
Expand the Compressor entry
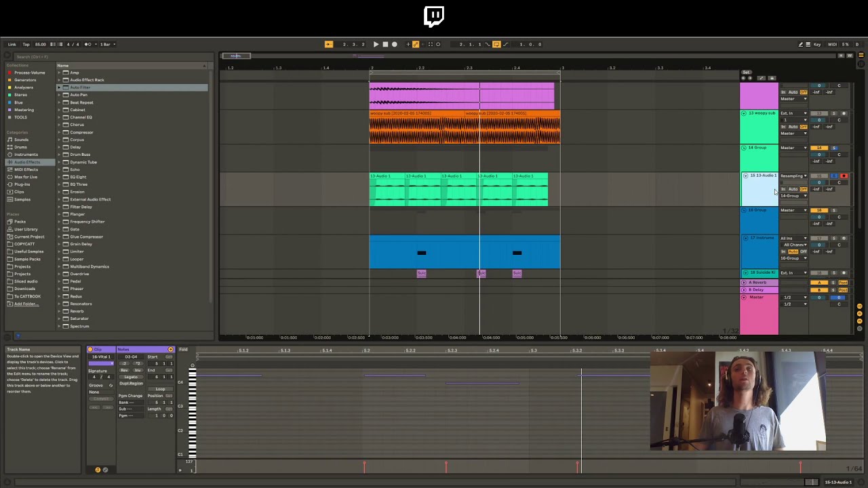point(59,132)
